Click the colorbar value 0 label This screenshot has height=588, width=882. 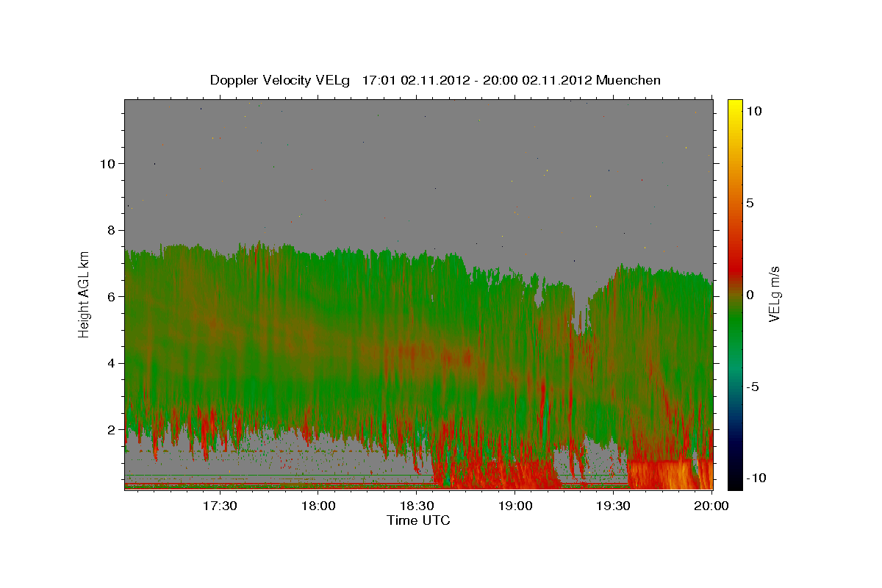coord(752,295)
